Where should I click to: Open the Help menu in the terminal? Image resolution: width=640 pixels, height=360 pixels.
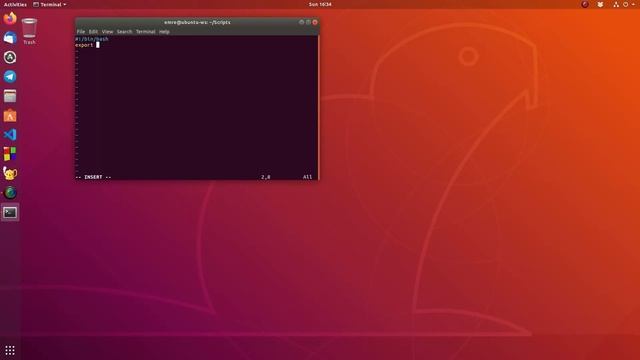(164, 31)
